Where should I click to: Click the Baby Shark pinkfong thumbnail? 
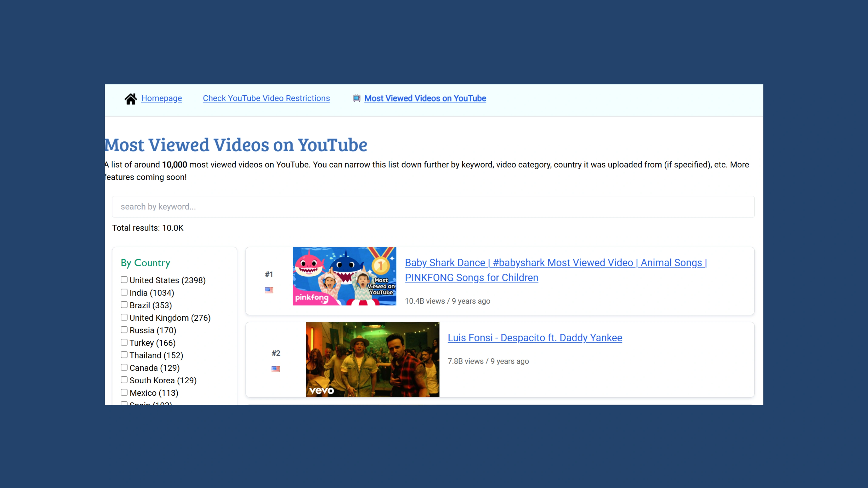[x=344, y=276]
